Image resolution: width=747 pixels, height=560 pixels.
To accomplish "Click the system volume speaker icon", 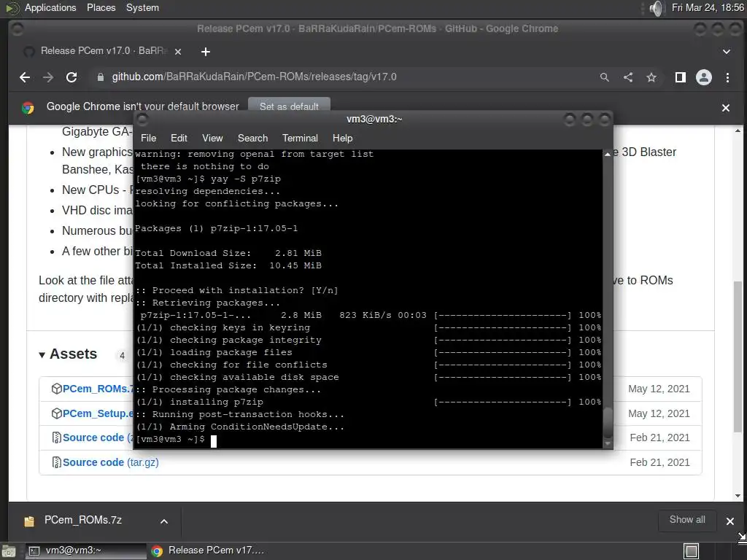I will point(656,8).
